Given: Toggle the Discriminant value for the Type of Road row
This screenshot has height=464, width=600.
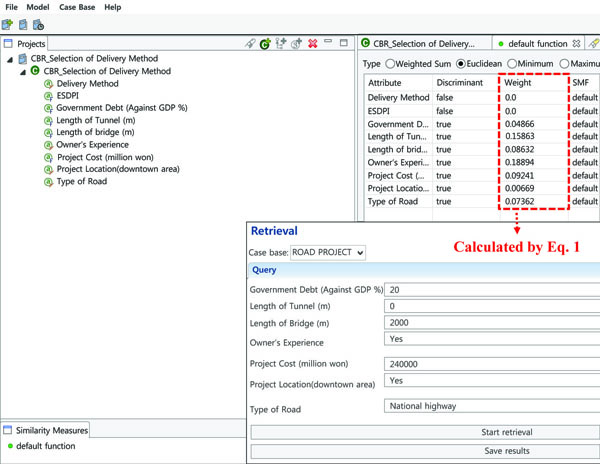Looking at the screenshot, I should 443,201.
